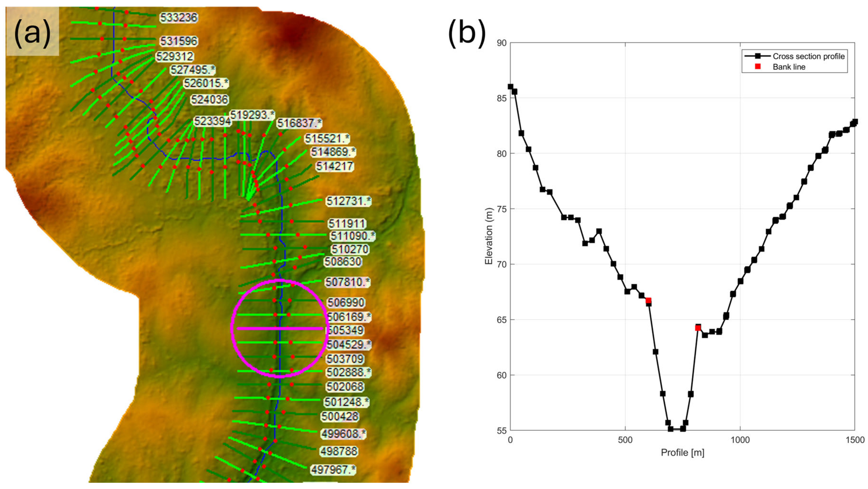Viewport: 868px width, 489px height.
Task: Click cross section label 514217
Action: pyautogui.click(x=334, y=166)
